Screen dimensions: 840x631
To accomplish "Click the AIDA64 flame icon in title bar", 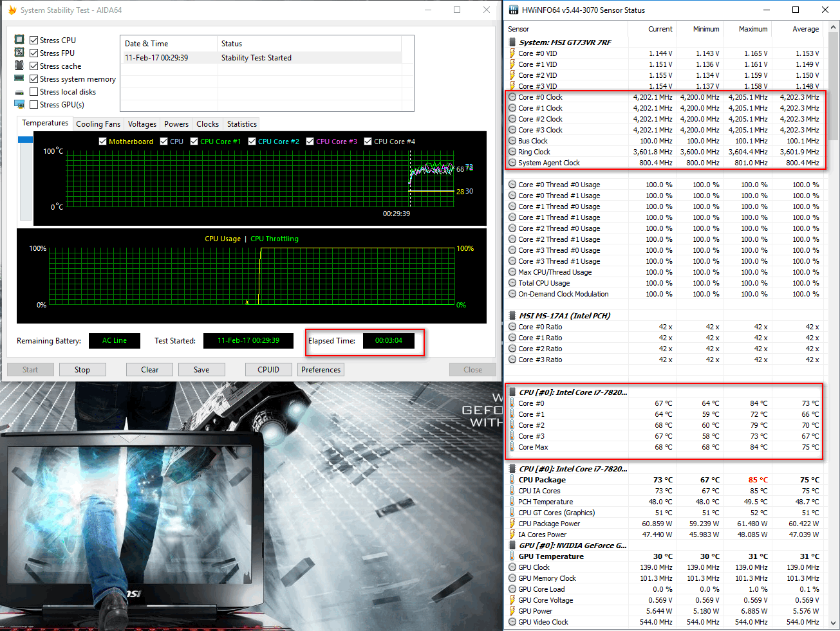I will (12, 10).
